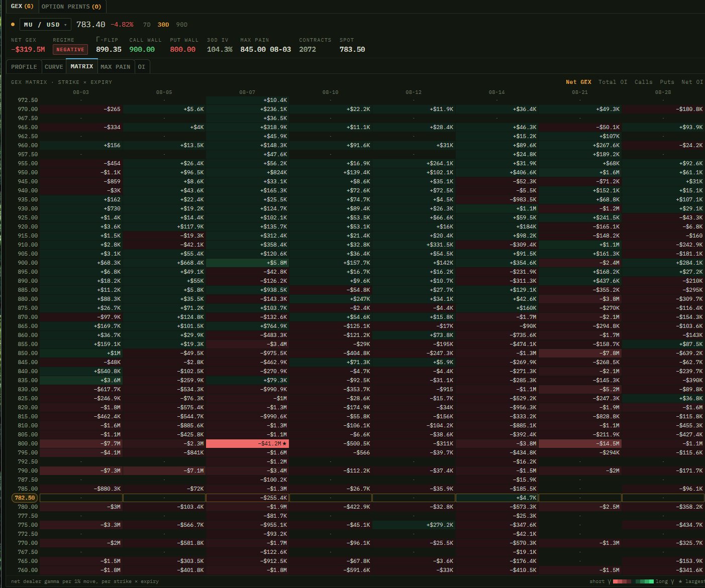Switch matrix metric to Calls
Viewport: 705px width, 588px height.
click(644, 82)
